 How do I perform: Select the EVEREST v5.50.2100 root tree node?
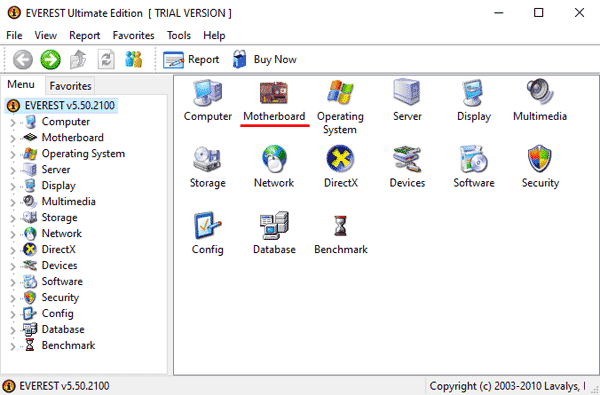coord(62,106)
